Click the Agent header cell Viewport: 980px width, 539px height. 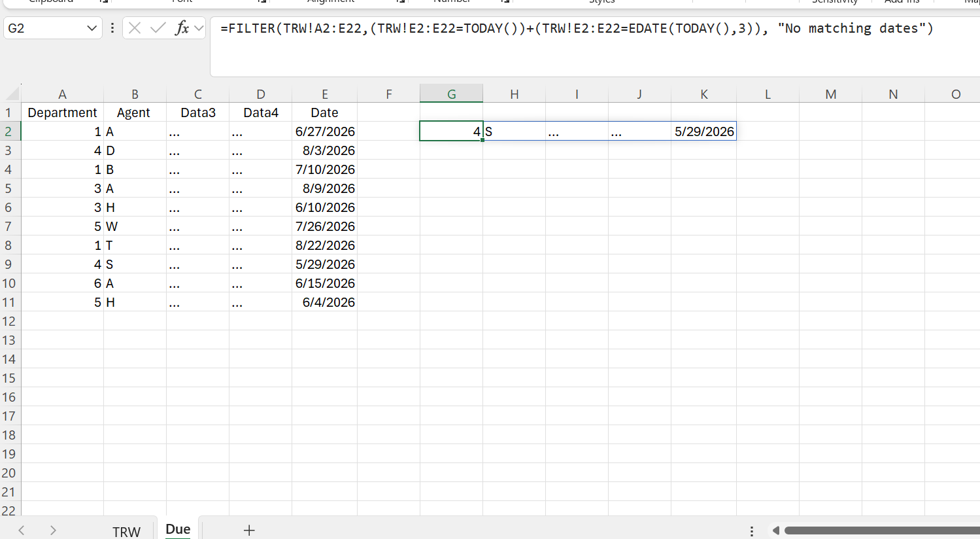click(135, 113)
